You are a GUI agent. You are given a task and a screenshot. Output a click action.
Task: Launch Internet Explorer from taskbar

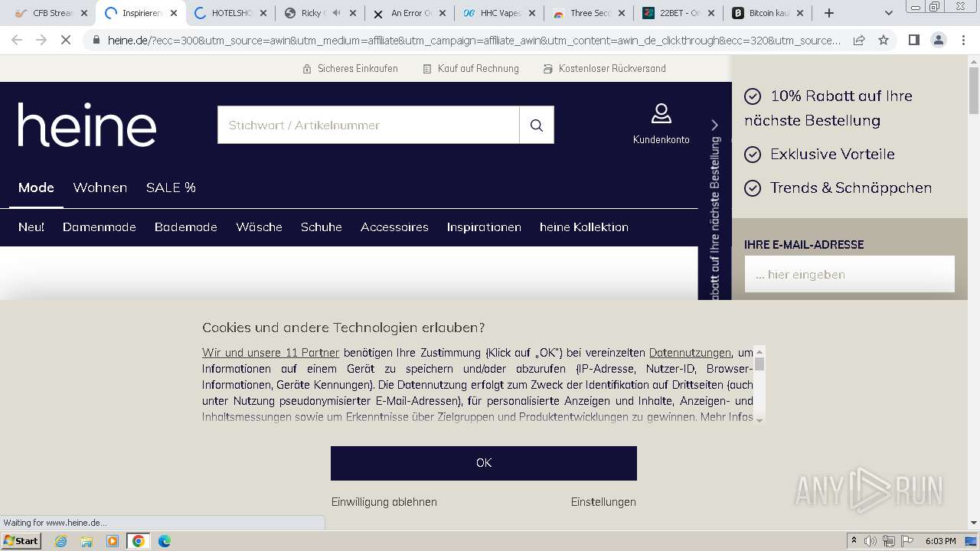point(60,541)
